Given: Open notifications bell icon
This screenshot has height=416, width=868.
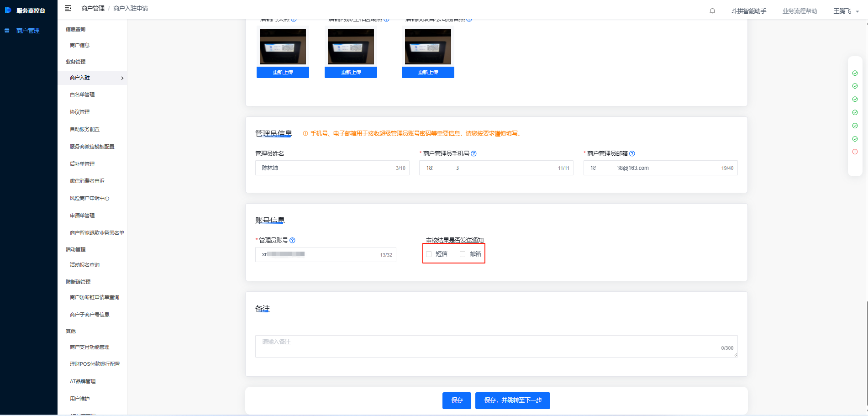Looking at the screenshot, I should [712, 11].
